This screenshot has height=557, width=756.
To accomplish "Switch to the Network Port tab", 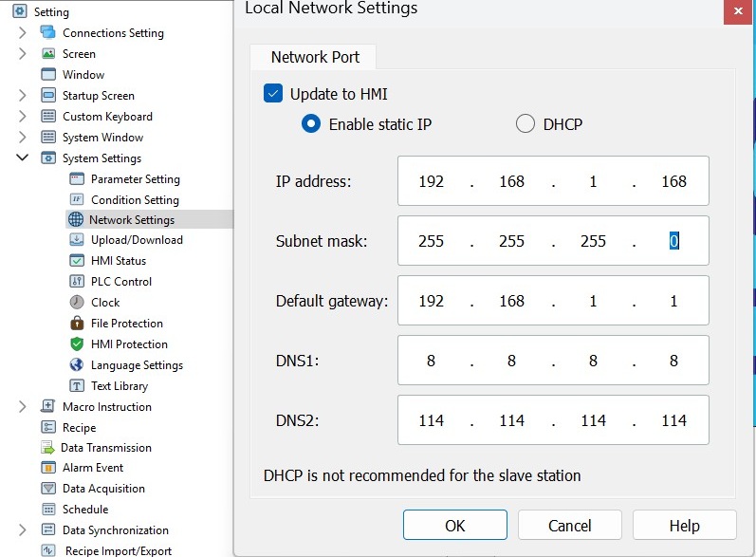I will click(315, 57).
